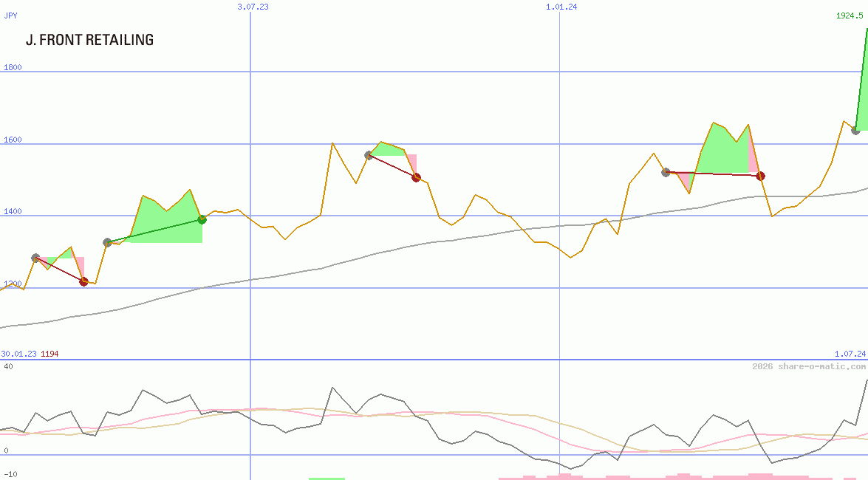868x480 pixels.
Task: Click the J. FRONT RETAILING chart title
Action: pyautogui.click(x=89, y=40)
